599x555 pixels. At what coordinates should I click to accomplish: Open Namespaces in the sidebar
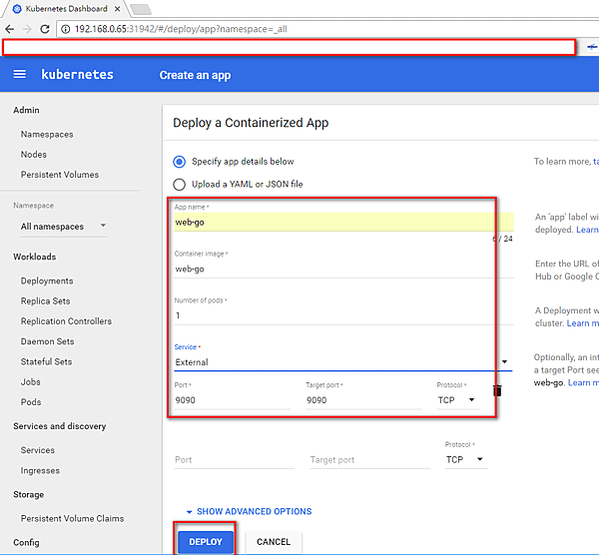(47, 134)
